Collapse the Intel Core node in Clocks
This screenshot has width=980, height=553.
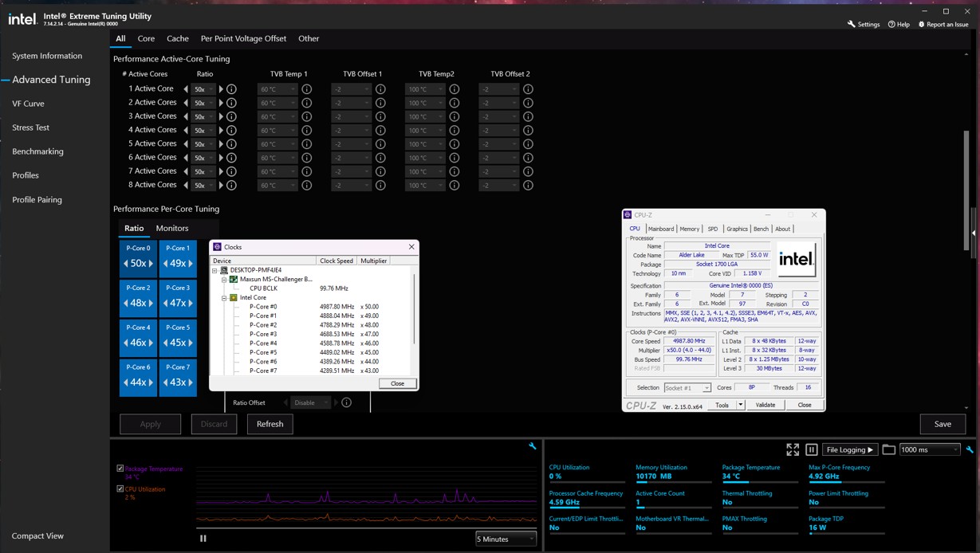tap(224, 297)
